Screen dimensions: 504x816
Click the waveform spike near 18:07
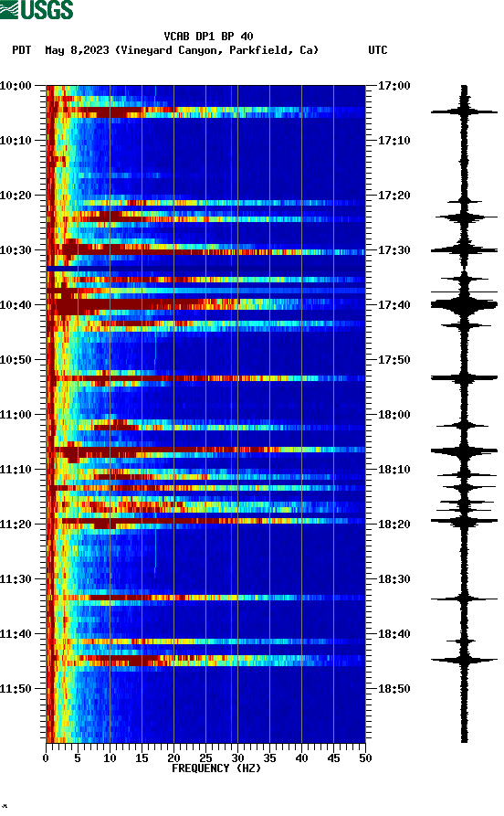click(464, 451)
